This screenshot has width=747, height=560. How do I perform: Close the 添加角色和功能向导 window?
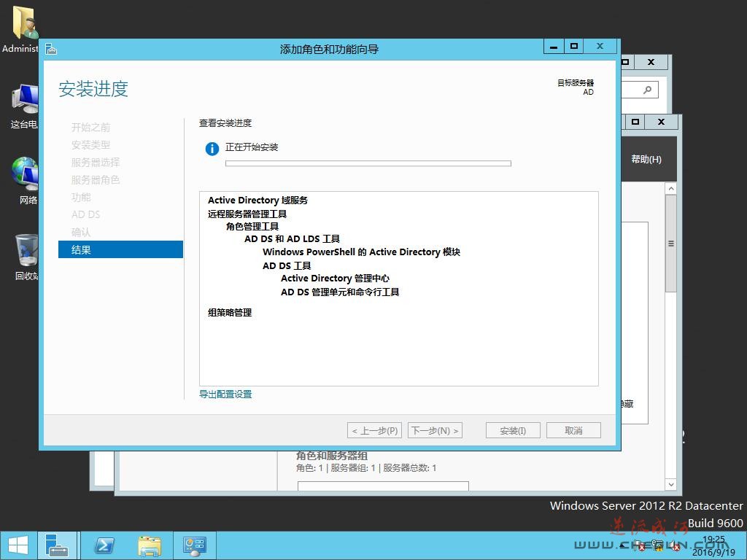click(600, 46)
